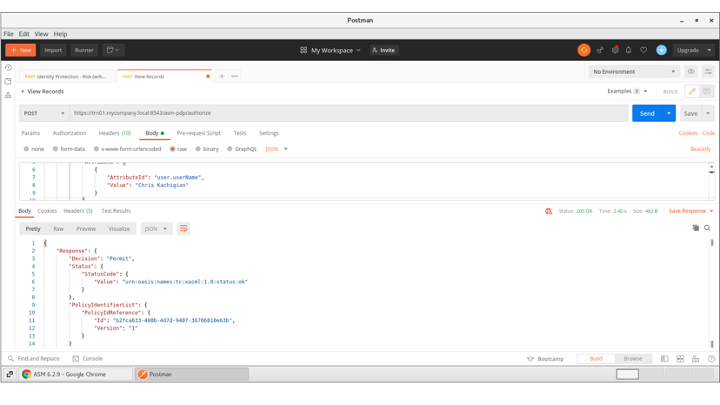Open the response format JSON dropdown
The width and height of the screenshot is (720, 405).
click(x=156, y=229)
